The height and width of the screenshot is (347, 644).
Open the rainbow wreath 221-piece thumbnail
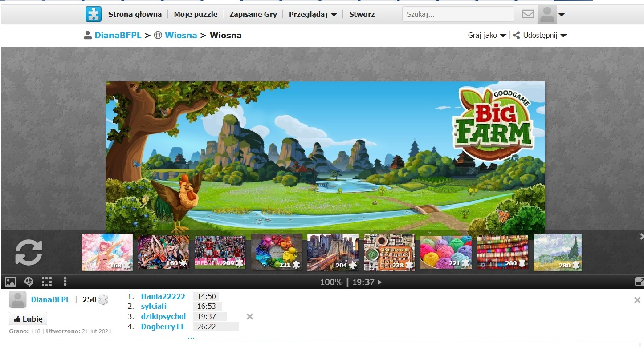pyautogui.click(x=277, y=252)
